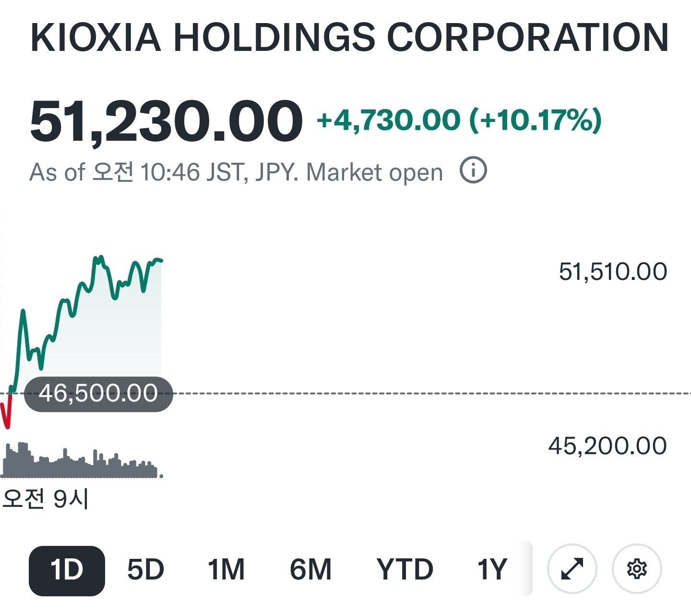The width and height of the screenshot is (691, 616).
Task: Click the current price 51,230.00
Action: 166,121
